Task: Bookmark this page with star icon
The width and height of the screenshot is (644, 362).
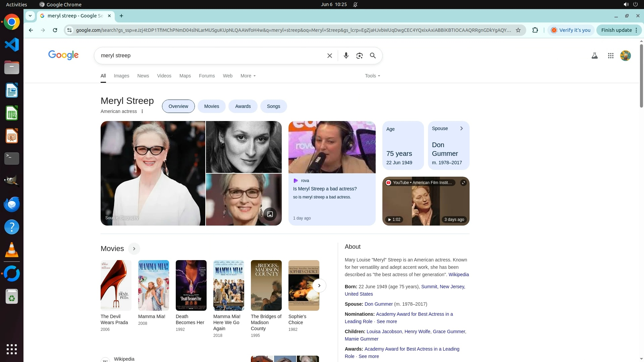Action: (518, 30)
